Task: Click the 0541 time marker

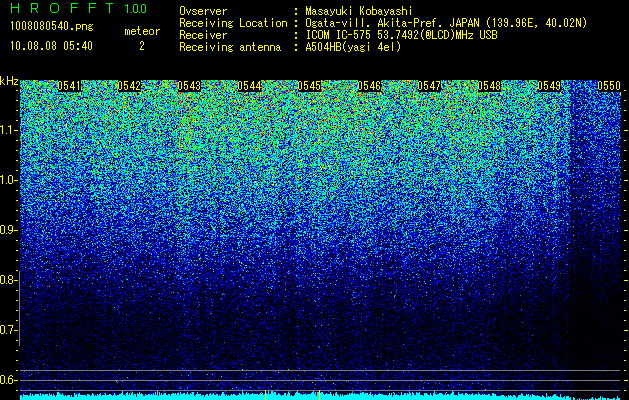Action: [69, 86]
